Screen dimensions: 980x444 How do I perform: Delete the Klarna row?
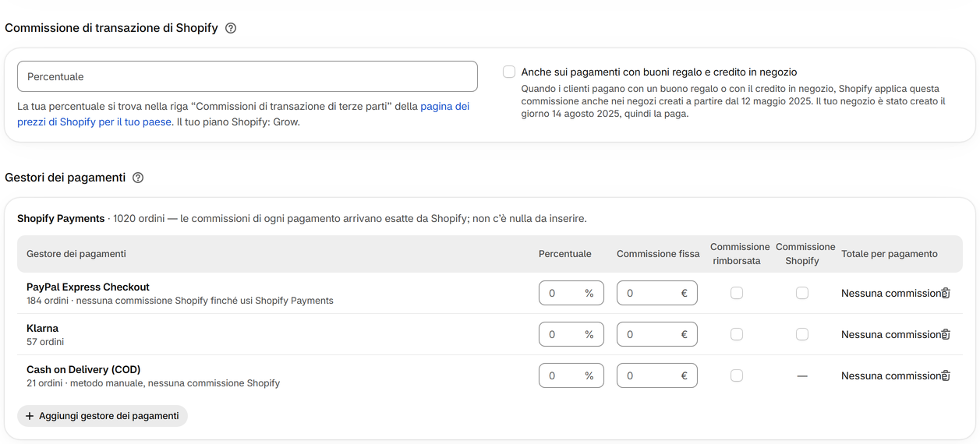pyautogui.click(x=946, y=334)
